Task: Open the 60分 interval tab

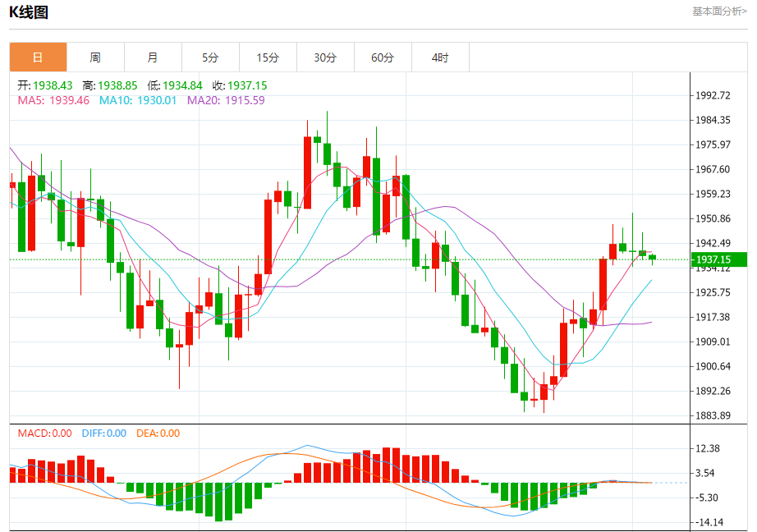Action: pyautogui.click(x=383, y=57)
